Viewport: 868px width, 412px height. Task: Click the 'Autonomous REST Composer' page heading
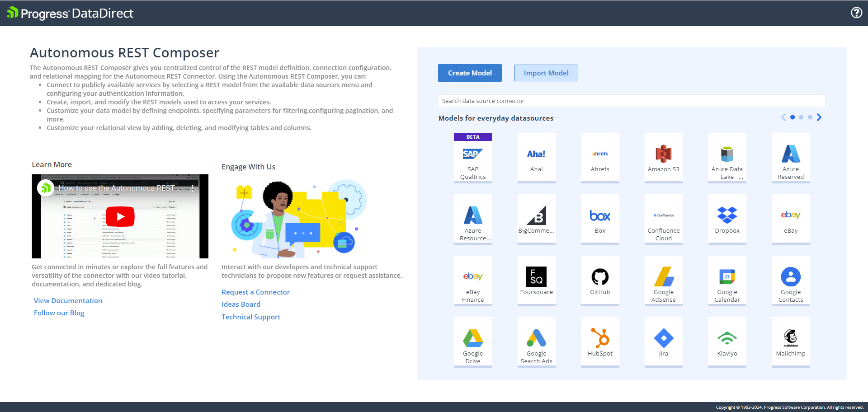tap(124, 53)
